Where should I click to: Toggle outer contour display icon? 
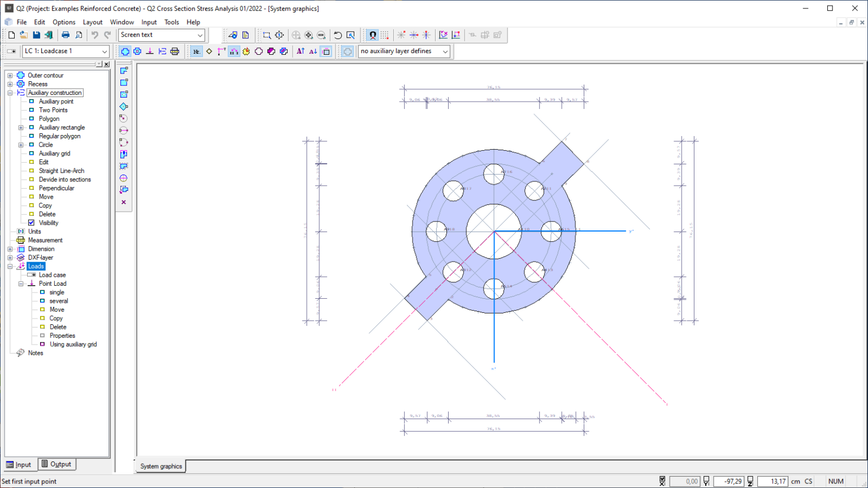pos(125,51)
